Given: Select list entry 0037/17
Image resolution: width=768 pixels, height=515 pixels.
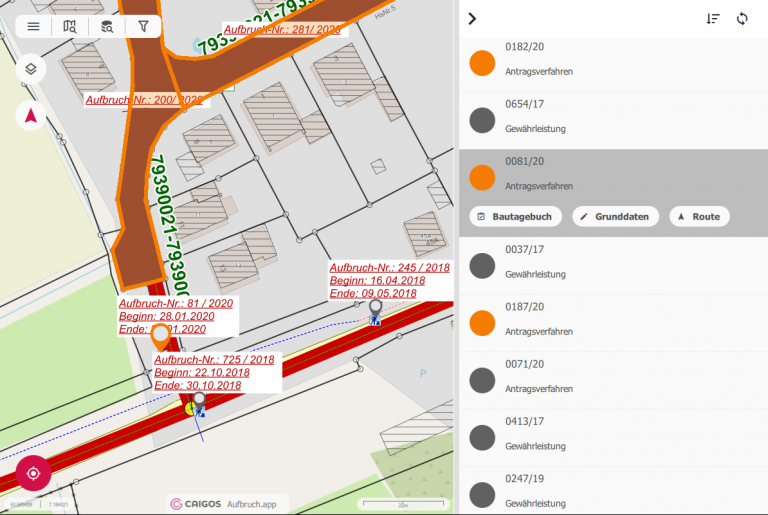Looking at the screenshot, I should point(613,266).
